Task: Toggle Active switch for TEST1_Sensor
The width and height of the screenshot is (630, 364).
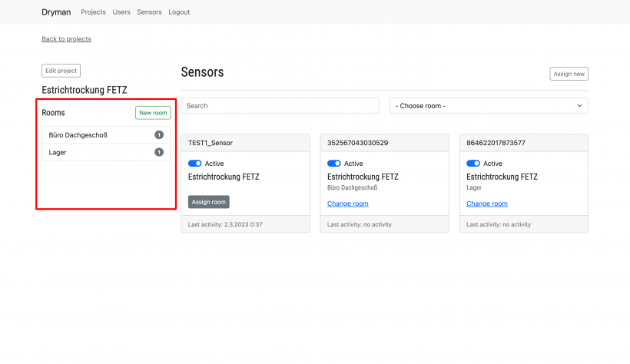Action: tap(195, 164)
